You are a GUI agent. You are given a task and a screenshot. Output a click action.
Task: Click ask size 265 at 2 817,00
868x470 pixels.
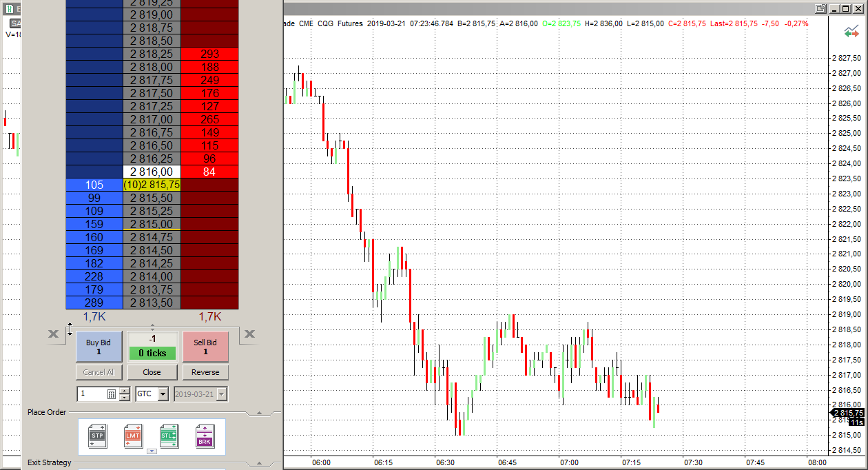click(210, 119)
